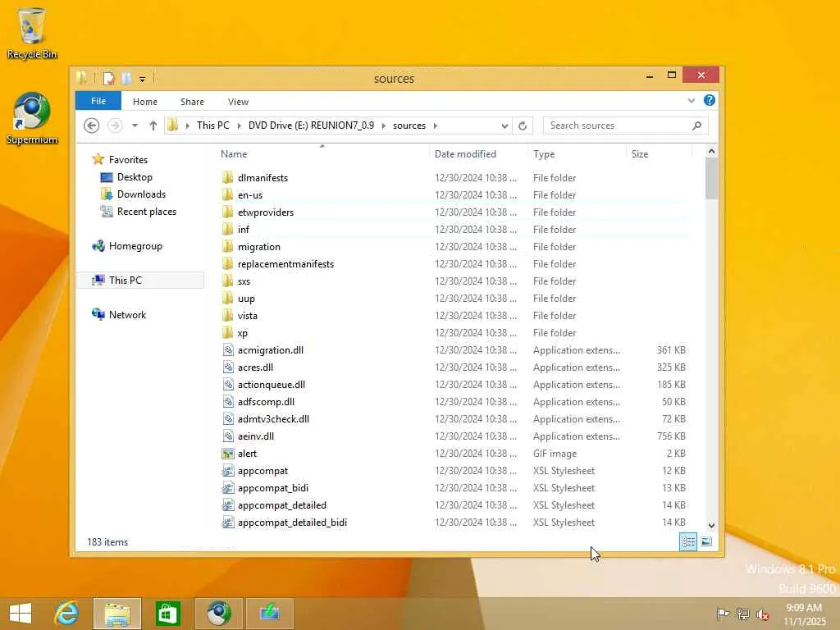This screenshot has width=840, height=630.
Task: Open the Help question mark icon
Action: (710, 100)
